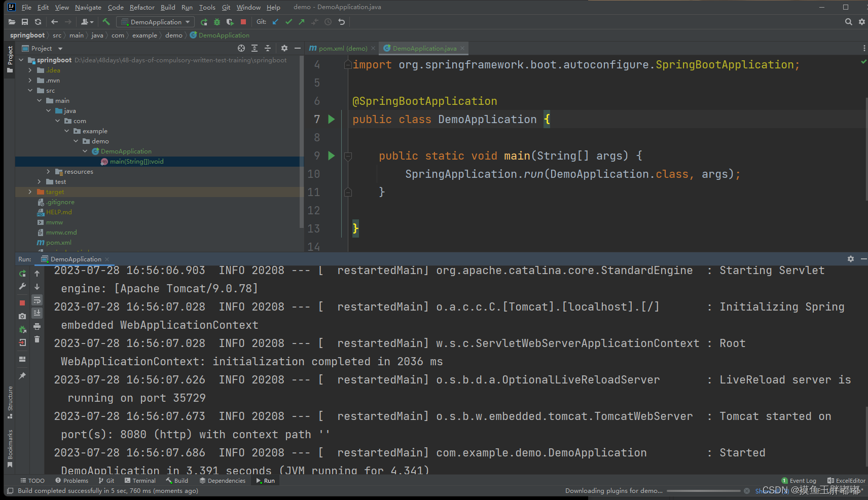Click Git Commit checkmark icon
The height and width of the screenshot is (500, 868).
coord(288,22)
